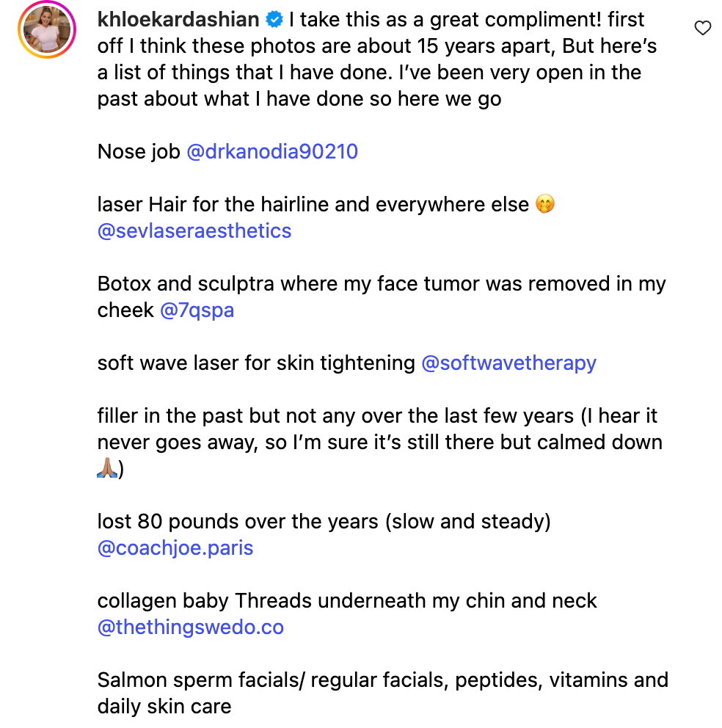The image size is (722, 728).
Task: Click the "Botox and sculptra" line
Action: [x=381, y=284]
